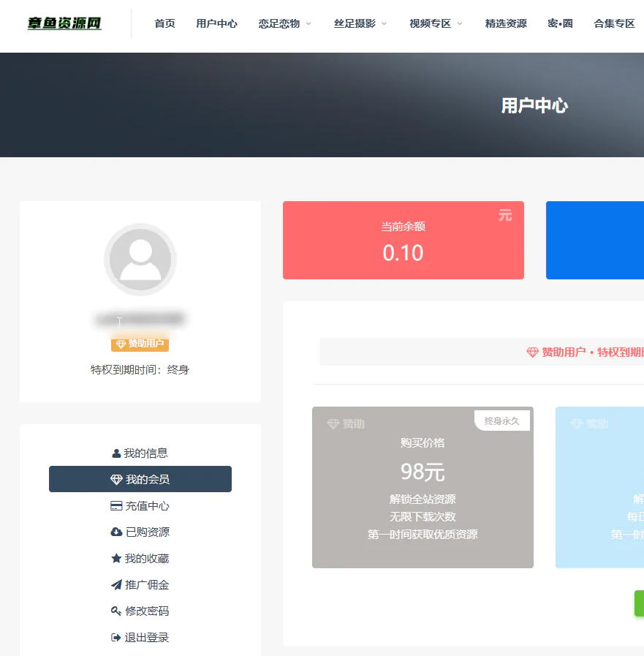This screenshot has width=644, height=656.
Task: Click the user avatar image
Action: click(140, 260)
